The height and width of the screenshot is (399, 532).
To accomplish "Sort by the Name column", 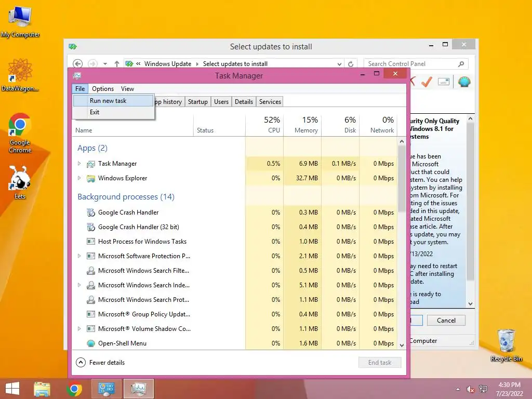I will (x=133, y=130).
